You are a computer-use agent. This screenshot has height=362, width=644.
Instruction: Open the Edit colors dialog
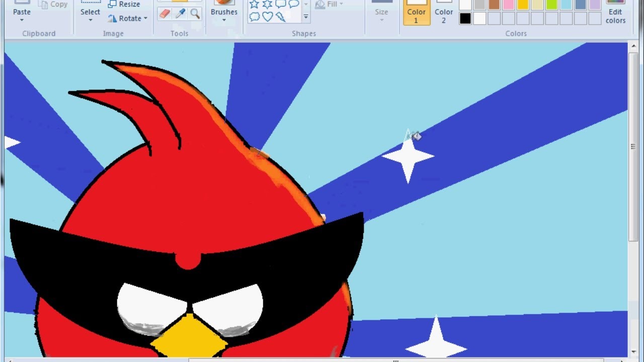615,12
